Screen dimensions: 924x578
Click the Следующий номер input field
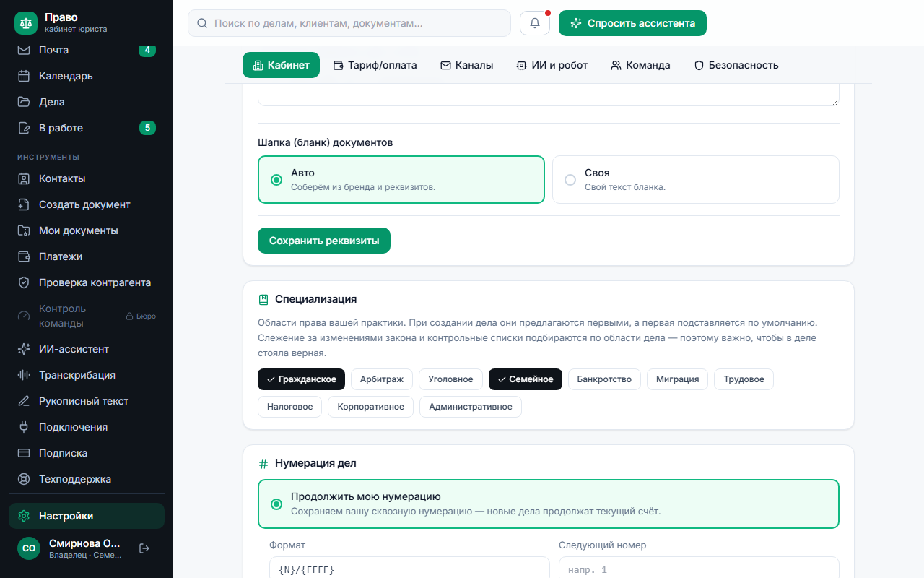[699, 568]
